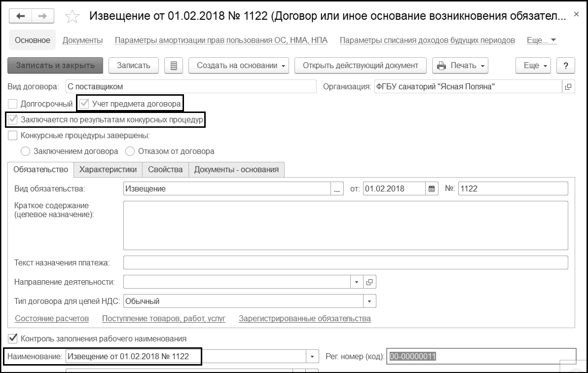Screen dimensions: 588x373
Task: Click the date field 01.02.2018
Action: [394, 189]
